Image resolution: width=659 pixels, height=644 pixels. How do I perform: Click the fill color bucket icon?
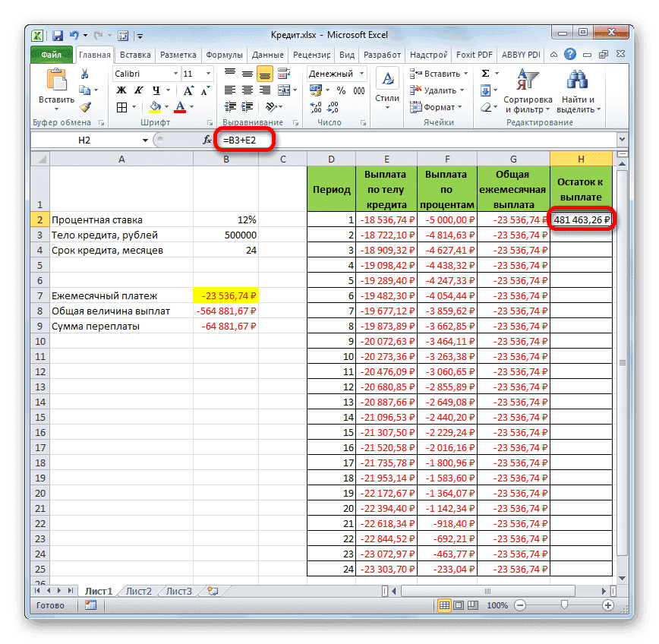(x=154, y=106)
